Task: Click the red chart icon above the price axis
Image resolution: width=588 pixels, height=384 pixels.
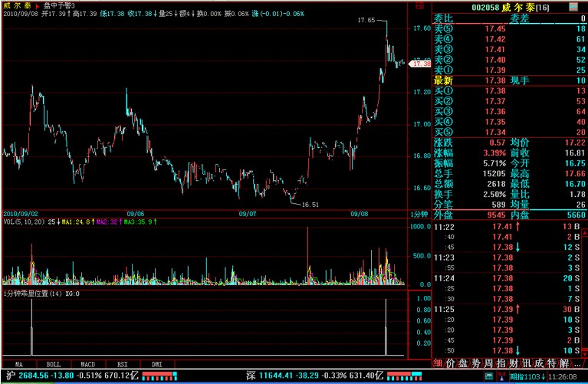Action: [421, 5]
